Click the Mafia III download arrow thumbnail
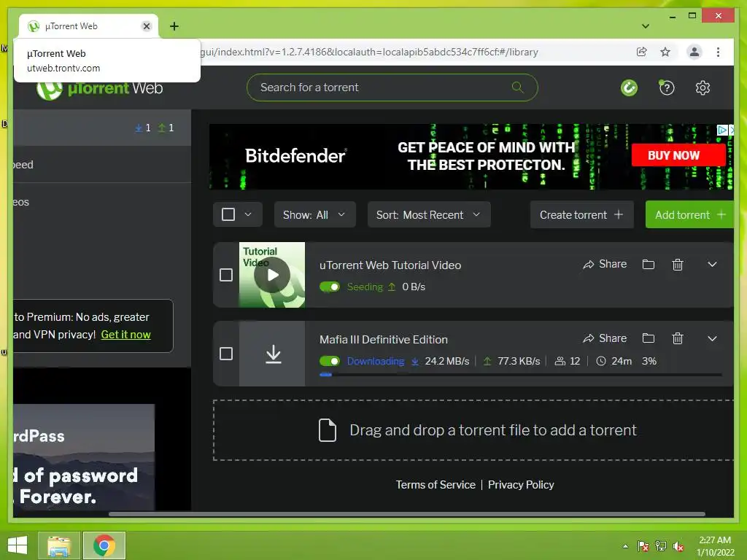747x560 pixels. 273,354
